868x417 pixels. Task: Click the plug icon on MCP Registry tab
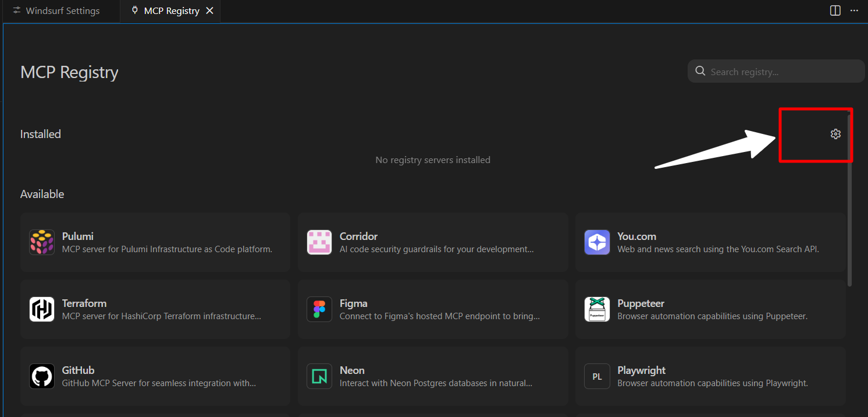(135, 10)
